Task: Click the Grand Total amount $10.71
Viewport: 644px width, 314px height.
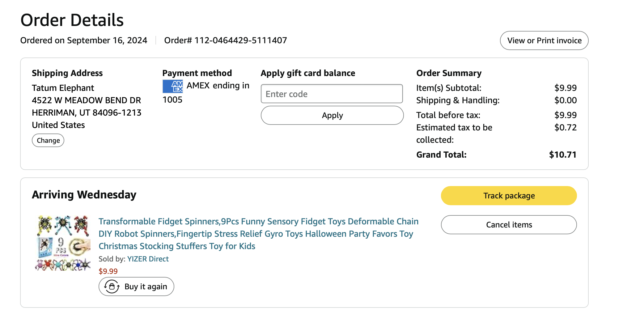Action: click(x=562, y=155)
